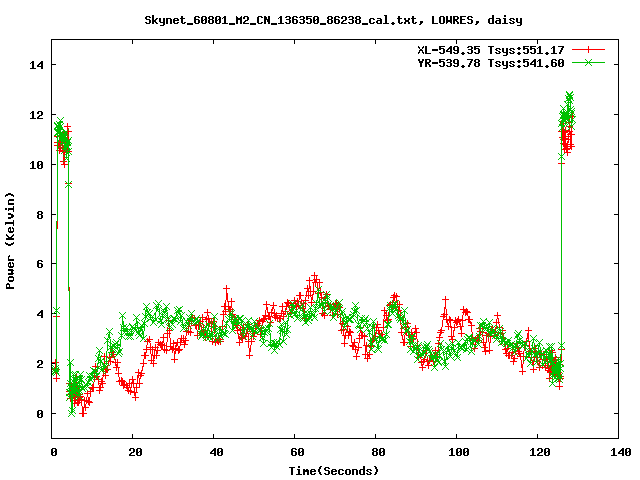Click the y-axis tick label '14'
Screen dimensions: 640x480
tap(36, 65)
